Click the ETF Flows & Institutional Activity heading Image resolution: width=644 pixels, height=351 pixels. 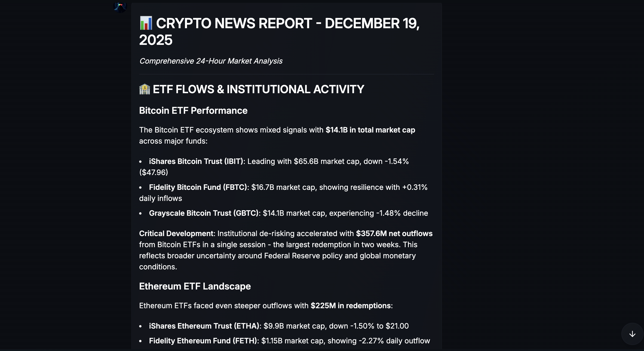click(258, 89)
